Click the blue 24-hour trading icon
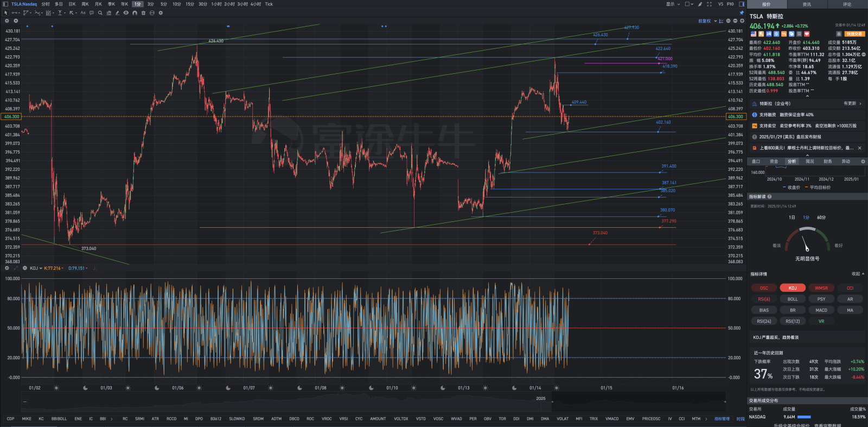The height and width of the screenshot is (427, 868). point(769,34)
